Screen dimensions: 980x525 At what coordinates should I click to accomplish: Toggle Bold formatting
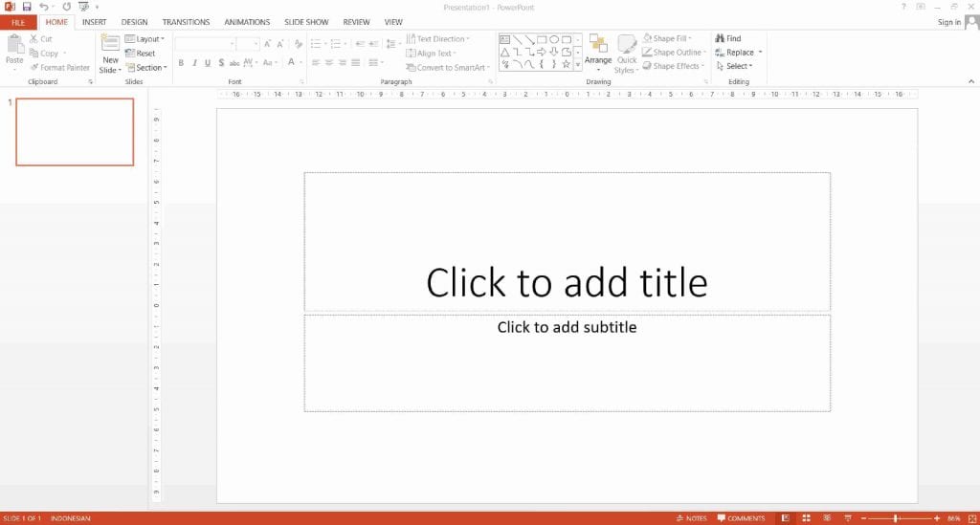(x=181, y=62)
